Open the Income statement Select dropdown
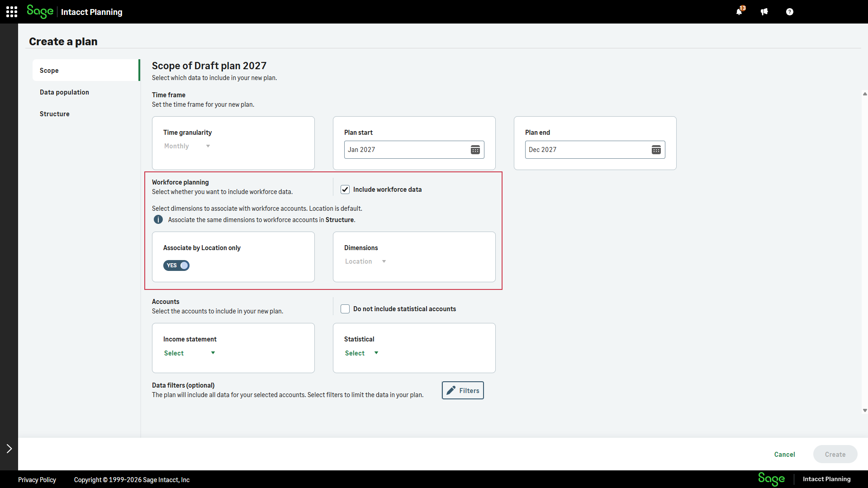Image resolution: width=868 pixels, height=488 pixels. click(x=190, y=353)
